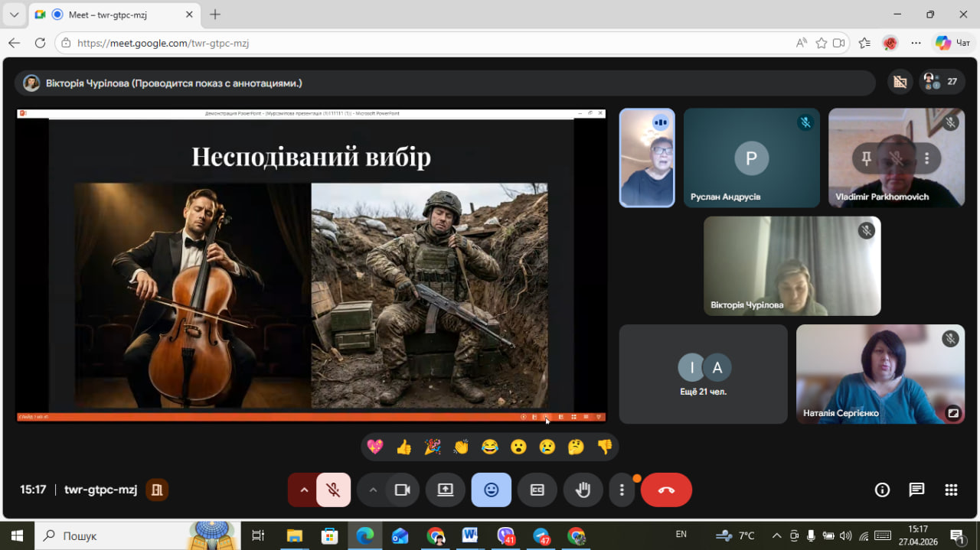Click the present screen icon
This screenshot has width=980, height=550.
point(446,490)
